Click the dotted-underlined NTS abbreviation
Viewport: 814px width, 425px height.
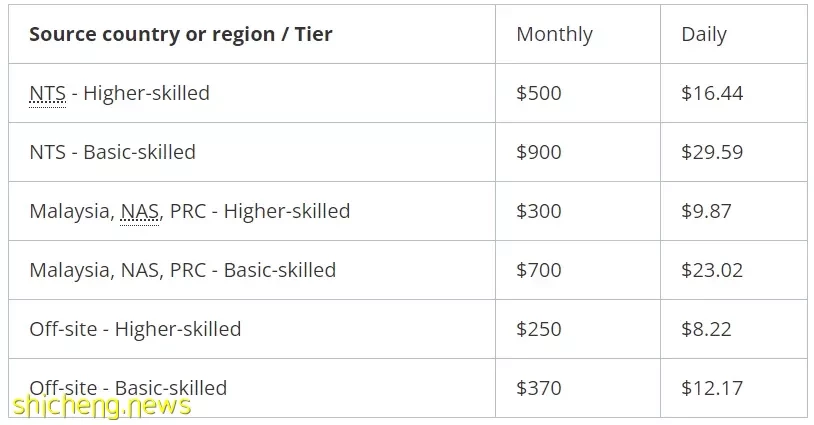(48, 93)
